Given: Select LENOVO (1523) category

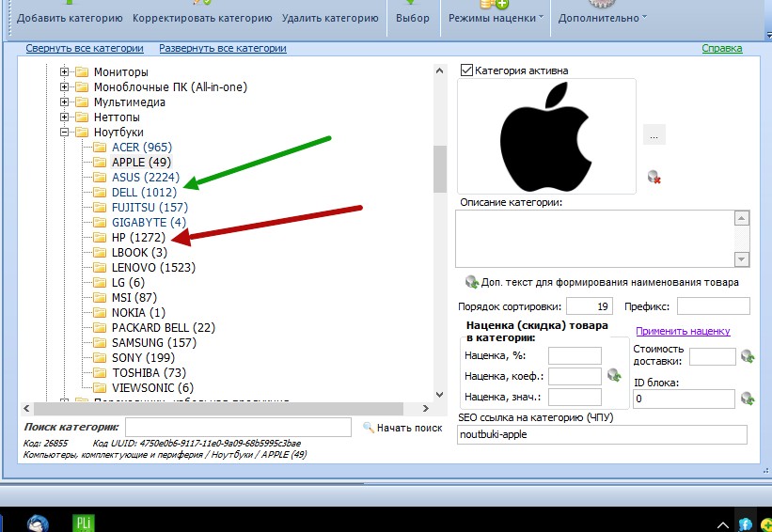Looking at the screenshot, I should tap(153, 267).
